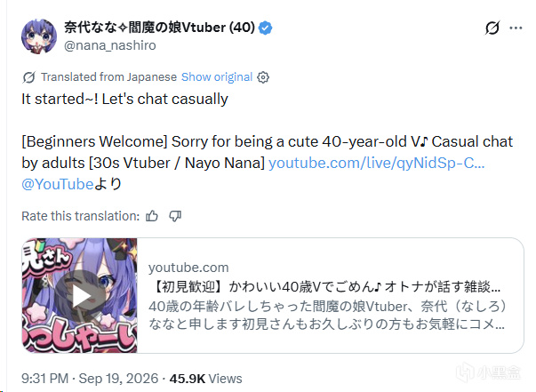Viewport: 536px width, 392px height.
Task: Play the YouTube video thumbnail
Action: click(x=80, y=296)
